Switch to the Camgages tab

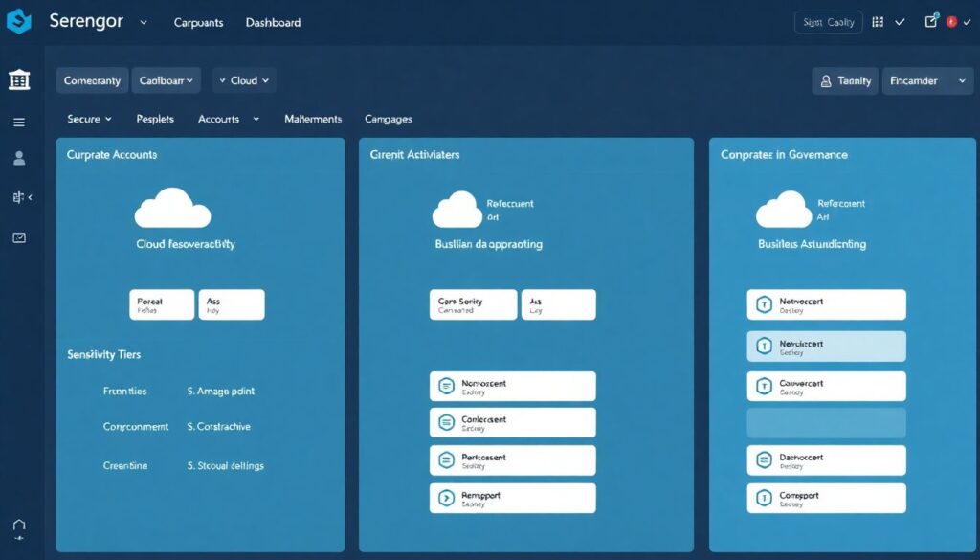388,119
